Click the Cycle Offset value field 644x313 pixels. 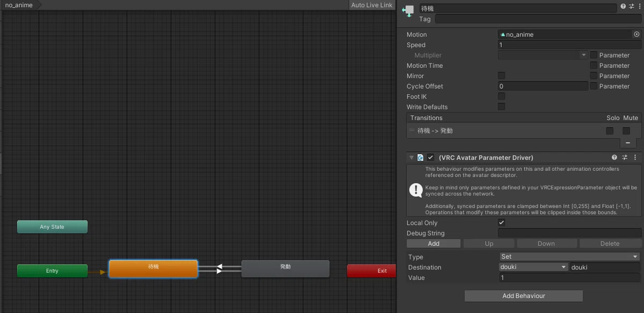click(543, 86)
